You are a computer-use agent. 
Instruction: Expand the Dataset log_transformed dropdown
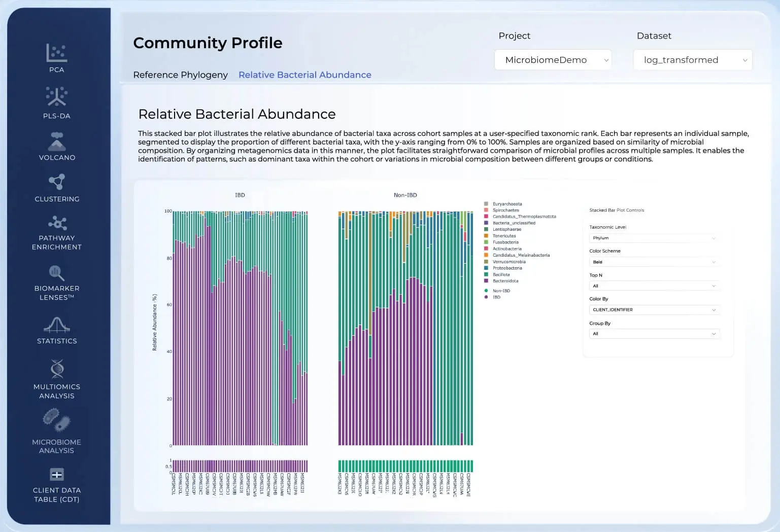tap(693, 60)
